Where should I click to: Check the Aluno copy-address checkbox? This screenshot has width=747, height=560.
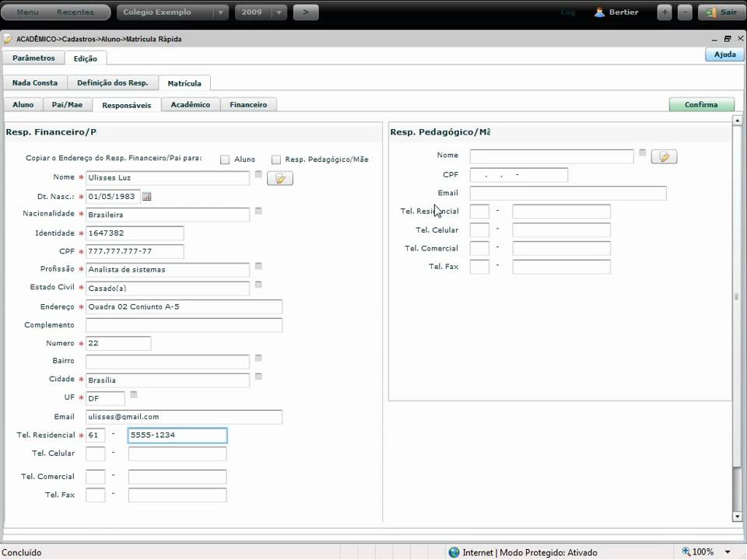coord(225,159)
